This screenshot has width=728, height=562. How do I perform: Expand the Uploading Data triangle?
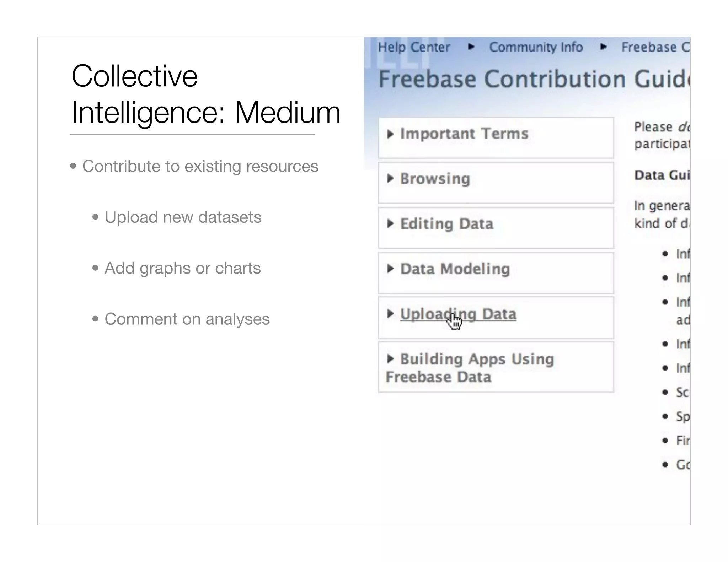pyautogui.click(x=390, y=314)
